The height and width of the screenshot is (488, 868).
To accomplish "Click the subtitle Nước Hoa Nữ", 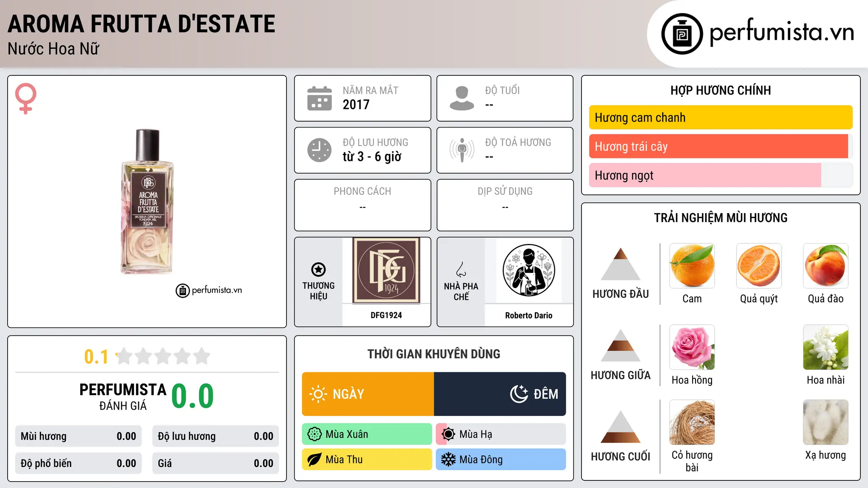I will point(53,49).
